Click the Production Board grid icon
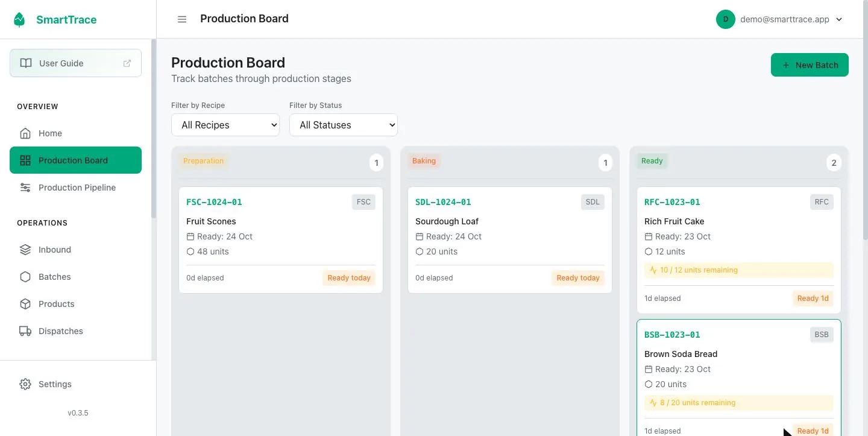This screenshot has width=868, height=436. click(x=25, y=160)
